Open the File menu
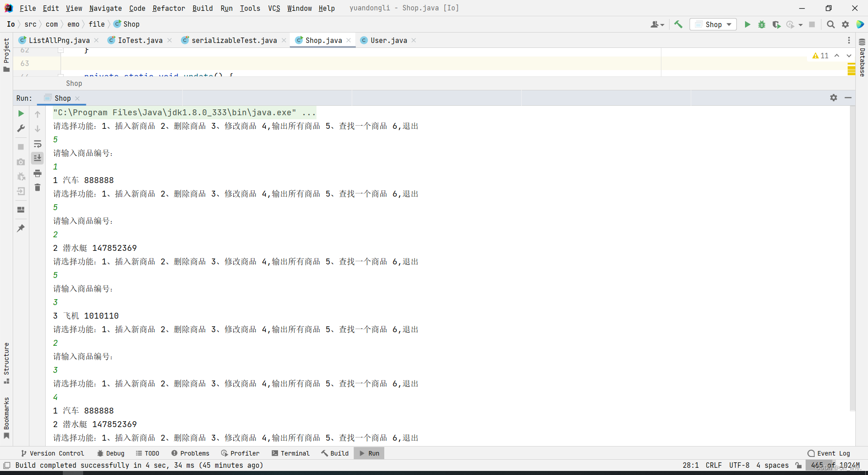This screenshot has height=475, width=868. tap(28, 8)
